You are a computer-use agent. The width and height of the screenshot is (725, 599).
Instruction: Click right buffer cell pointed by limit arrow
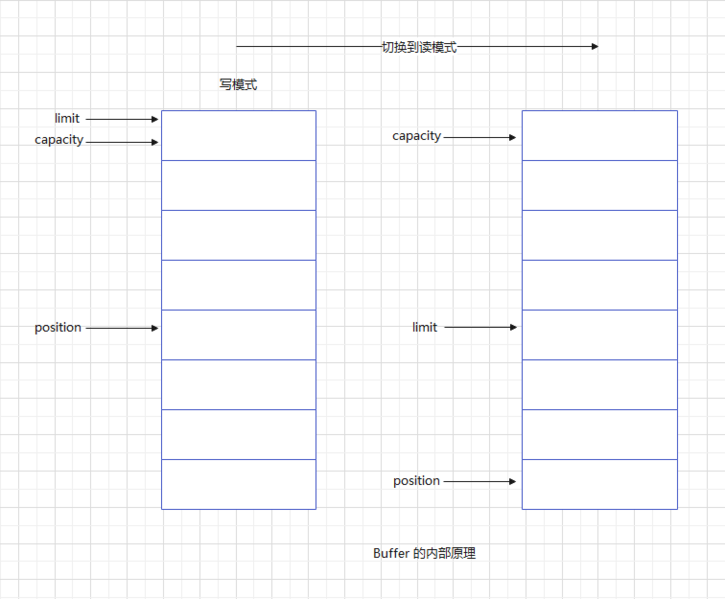pyautogui.click(x=599, y=335)
